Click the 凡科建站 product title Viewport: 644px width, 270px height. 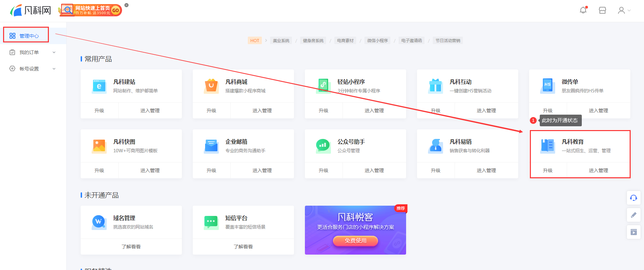click(x=124, y=82)
